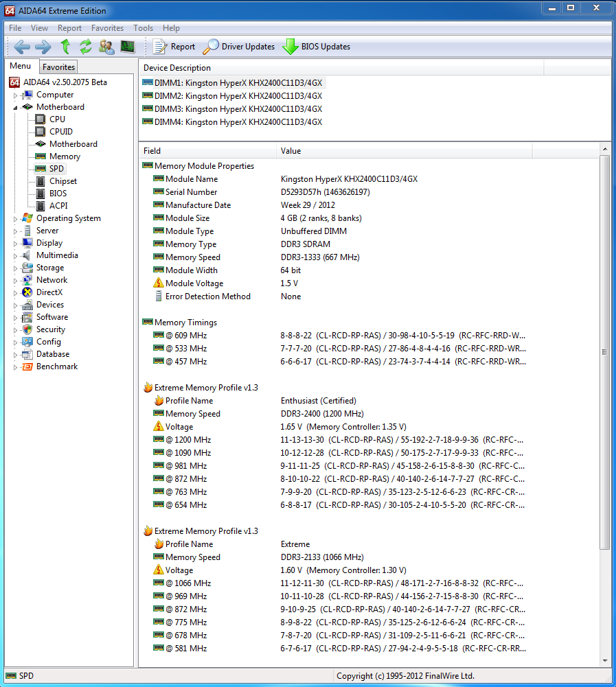Select the CPU tree item icon
The image size is (616, 687).
(41, 119)
